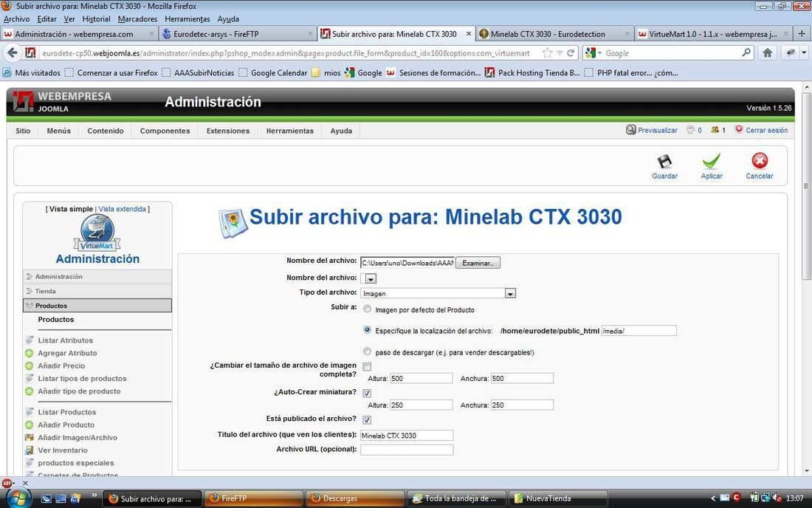
Task: Click the Añadir Precio plus icon
Action: 30,365
